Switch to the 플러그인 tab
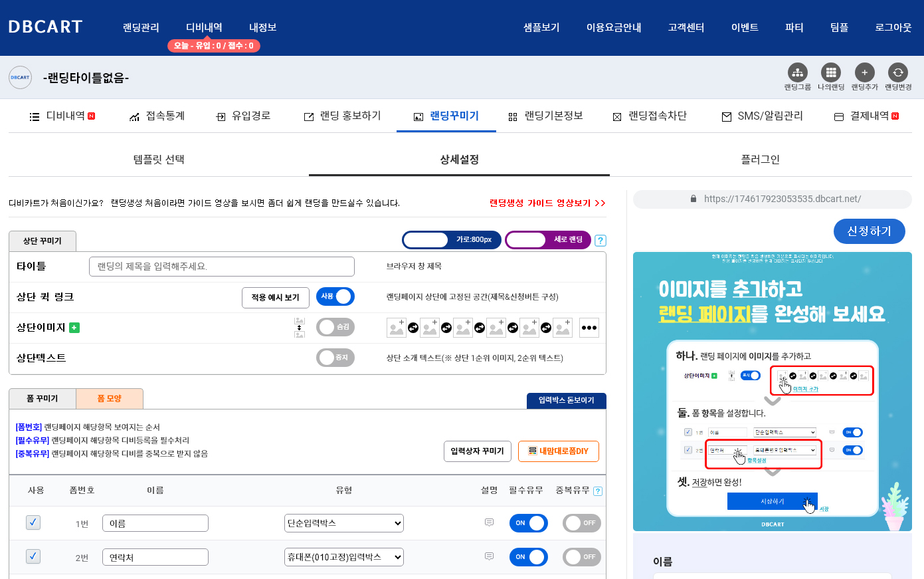This screenshot has width=924, height=579. [x=760, y=160]
